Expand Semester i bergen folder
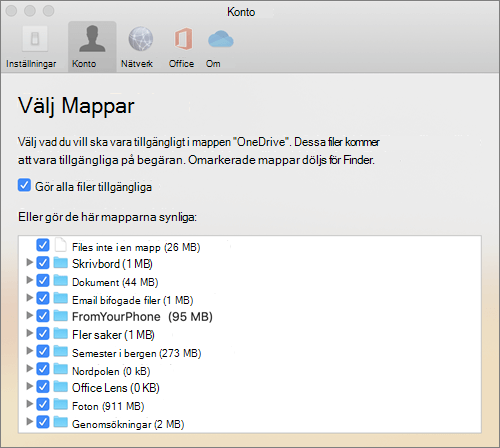 (29, 351)
